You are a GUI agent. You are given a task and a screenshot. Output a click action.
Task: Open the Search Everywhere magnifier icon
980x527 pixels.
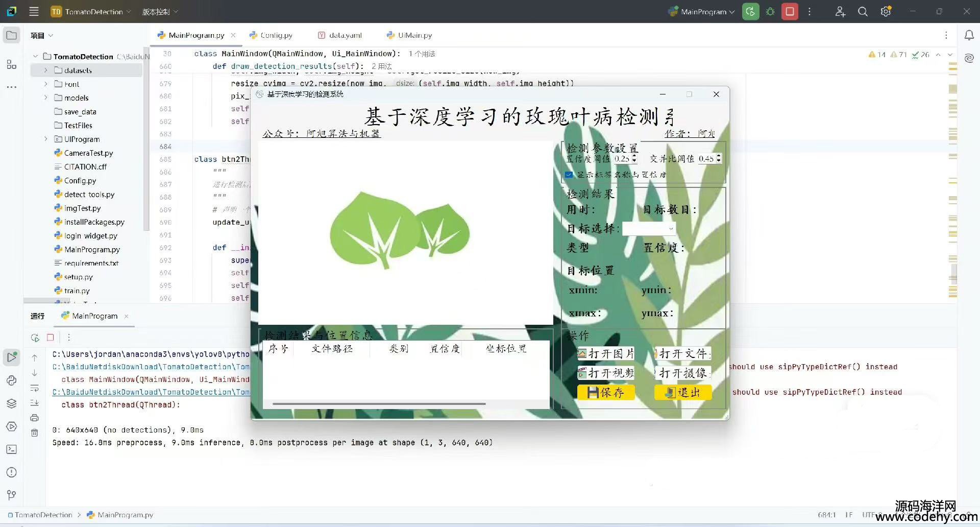coord(863,11)
